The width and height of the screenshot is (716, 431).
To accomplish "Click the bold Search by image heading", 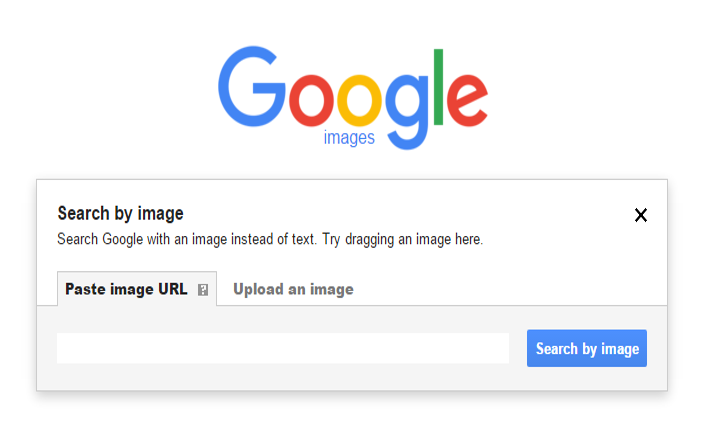I will click(x=121, y=214).
